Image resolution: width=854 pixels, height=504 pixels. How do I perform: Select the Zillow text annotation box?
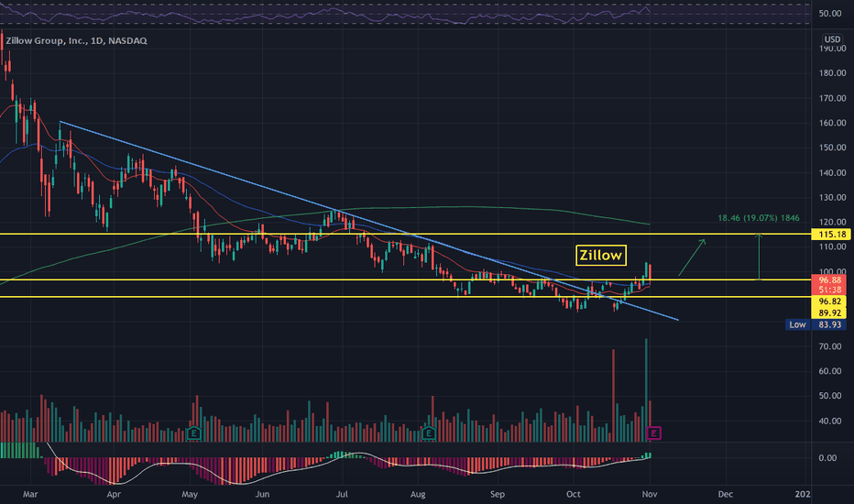pyautogui.click(x=601, y=255)
